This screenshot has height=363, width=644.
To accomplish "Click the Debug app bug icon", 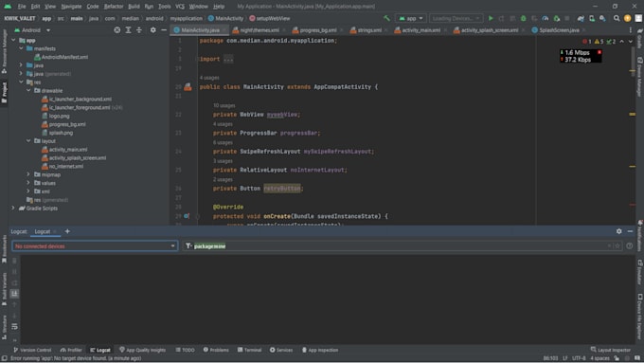I will 523,18.
